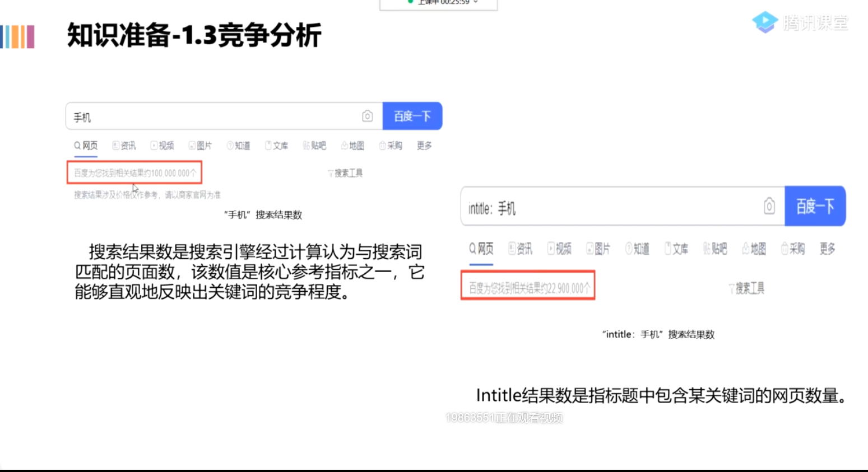Select 贴吧 tab under the intitle search
Viewport: 868px width, 472px height.
[716, 249]
